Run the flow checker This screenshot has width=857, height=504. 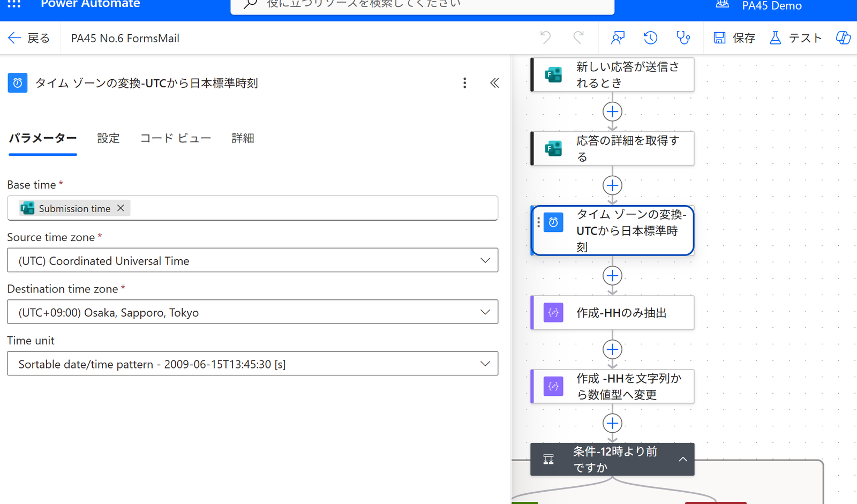click(x=683, y=37)
